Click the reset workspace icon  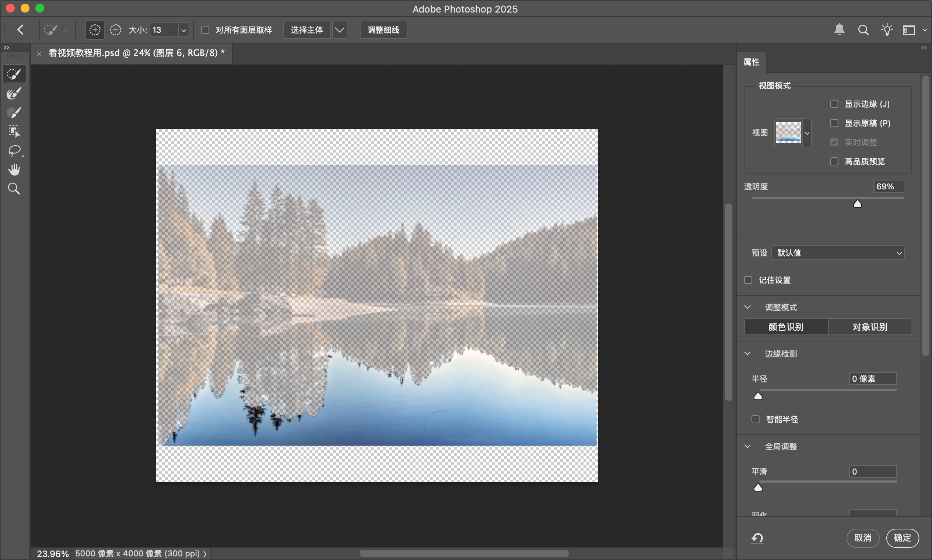[757, 538]
